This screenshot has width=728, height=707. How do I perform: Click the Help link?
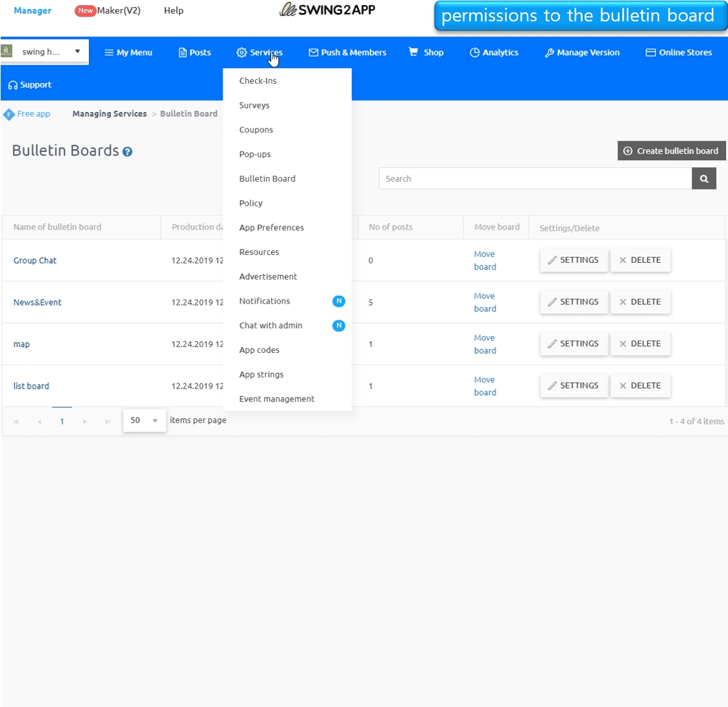[x=174, y=10]
